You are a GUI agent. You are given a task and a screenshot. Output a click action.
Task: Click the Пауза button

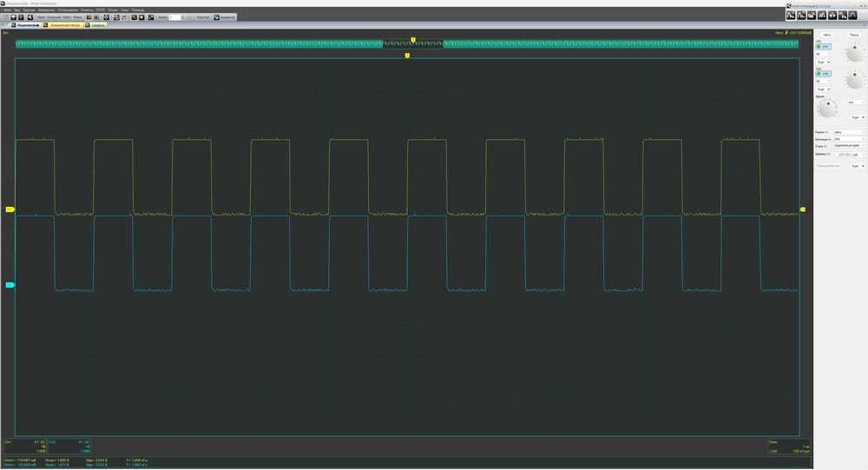click(x=853, y=35)
